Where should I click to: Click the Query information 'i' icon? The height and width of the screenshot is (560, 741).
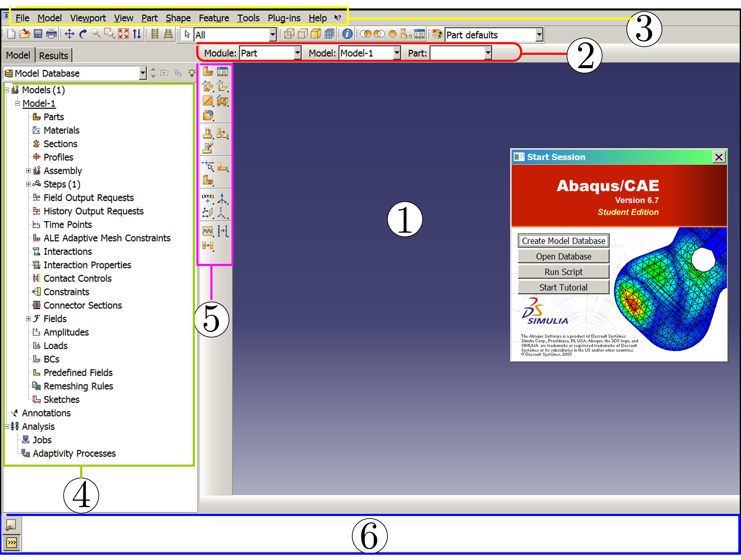coord(347,34)
